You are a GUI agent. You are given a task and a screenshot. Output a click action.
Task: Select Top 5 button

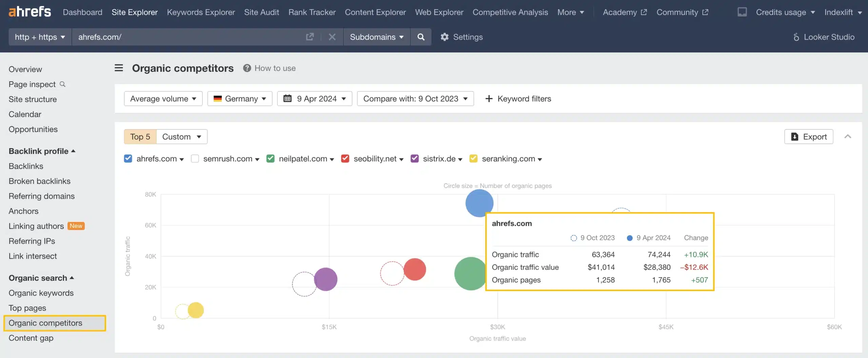click(x=140, y=137)
